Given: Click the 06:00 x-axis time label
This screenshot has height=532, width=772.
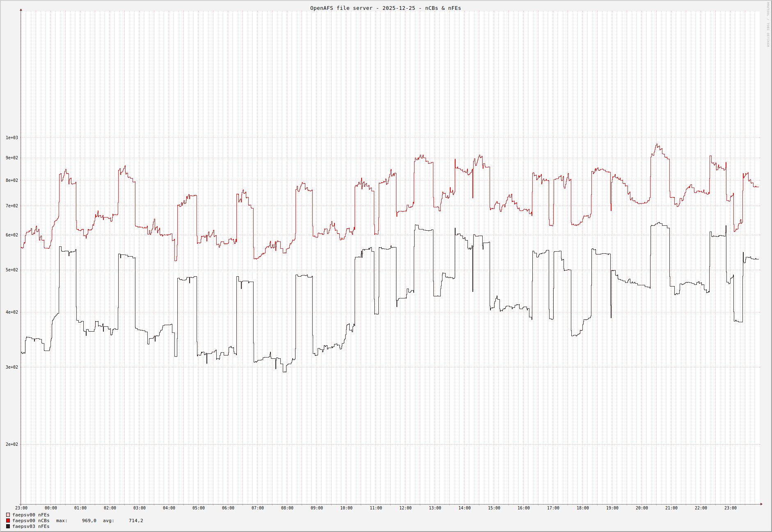Looking at the screenshot, I should [228, 508].
